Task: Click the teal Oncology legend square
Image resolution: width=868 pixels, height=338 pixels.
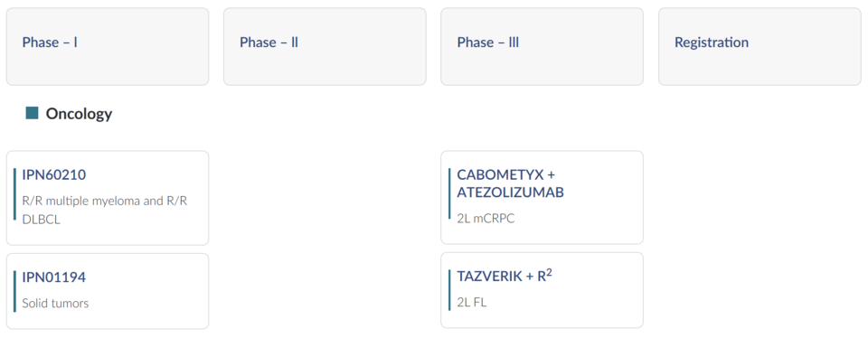Action: click(x=33, y=113)
